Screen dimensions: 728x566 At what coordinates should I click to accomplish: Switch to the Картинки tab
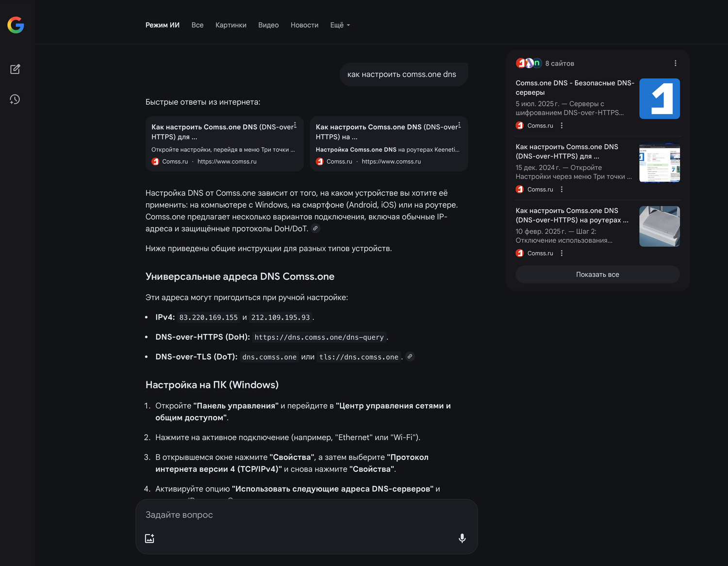[x=231, y=25]
